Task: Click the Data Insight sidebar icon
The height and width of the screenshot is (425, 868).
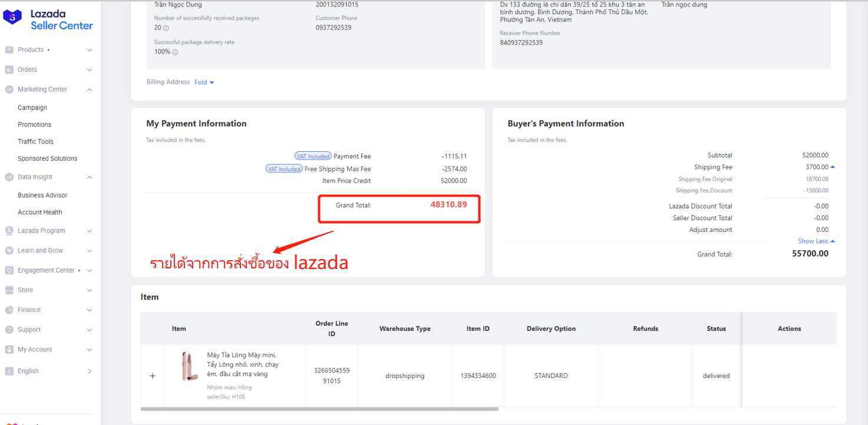Action: [x=9, y=177]
